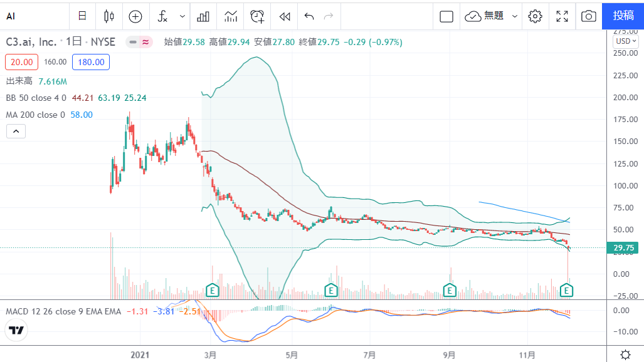Select the 出来高 volume indicator legend
Screen dimensions: 644x362
[x=19, y=81]
